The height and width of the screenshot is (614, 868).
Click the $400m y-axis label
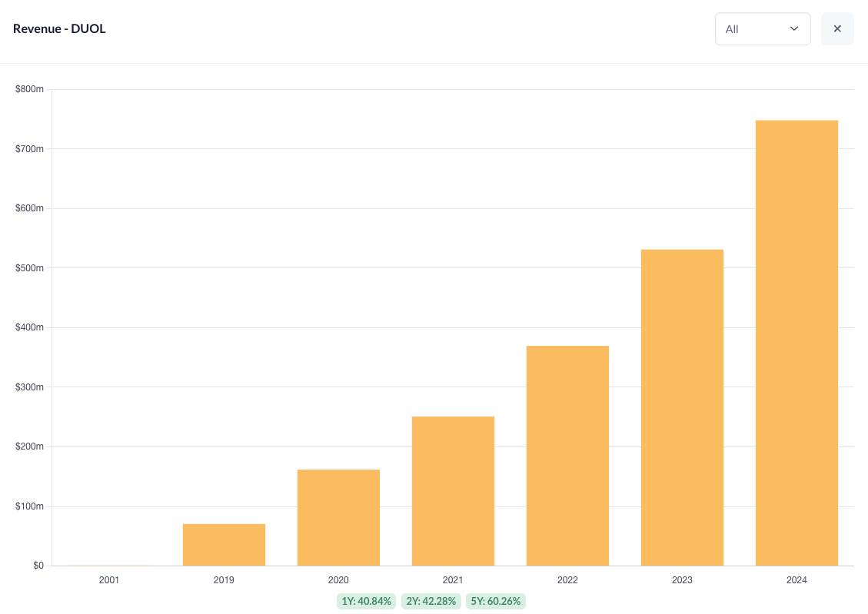point(29,327)
